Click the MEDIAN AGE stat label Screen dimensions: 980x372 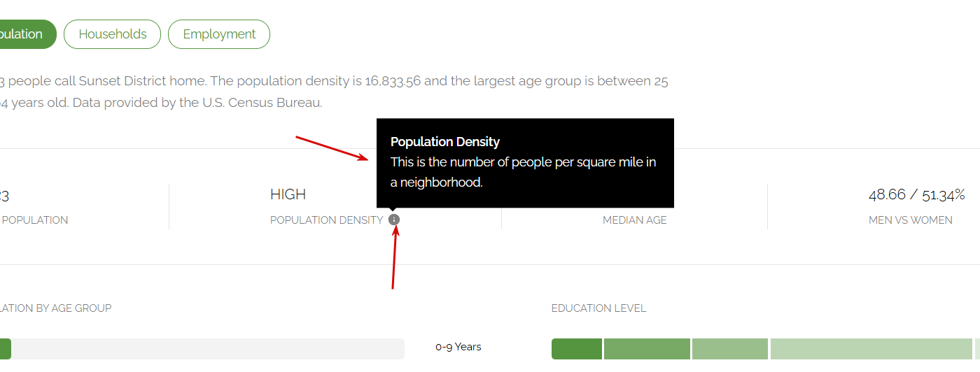point(634,220)
